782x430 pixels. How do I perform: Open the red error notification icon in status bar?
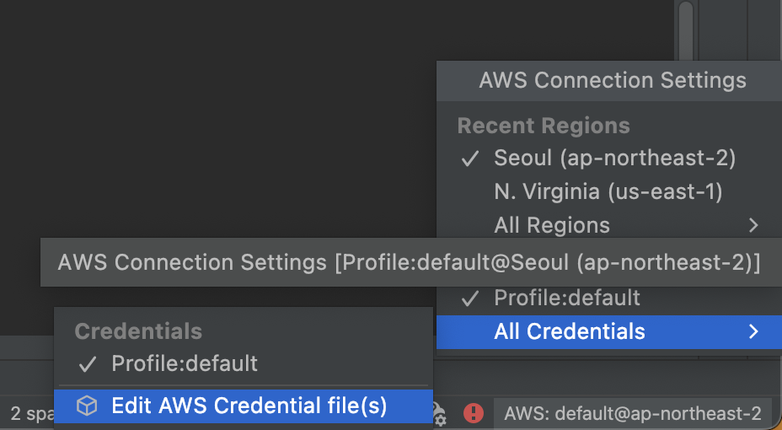(473, 413)
